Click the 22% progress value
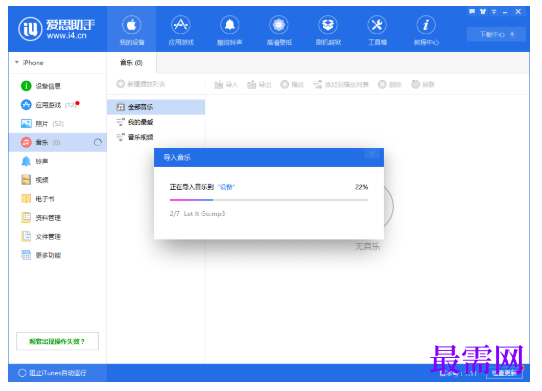542x391 pixels. (x=361, y=187)
